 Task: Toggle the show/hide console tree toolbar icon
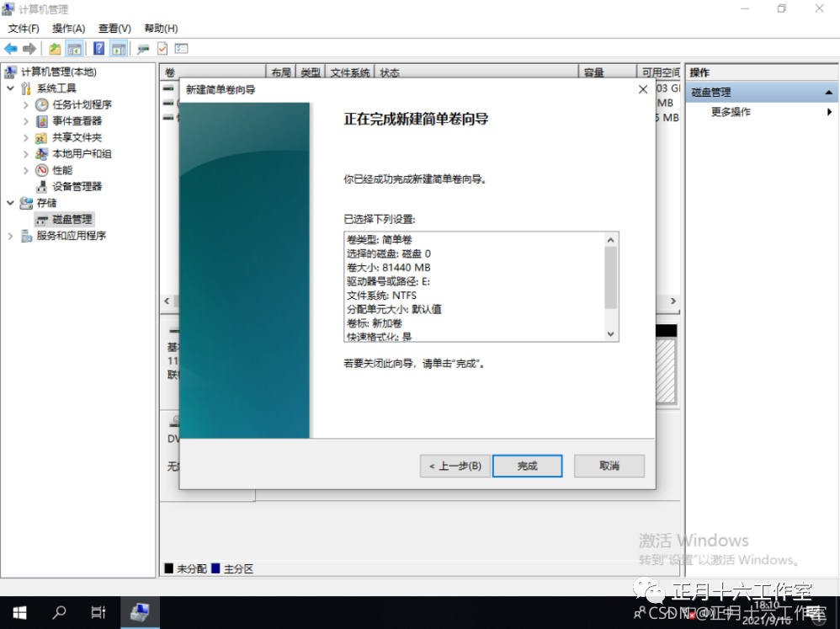73,48
